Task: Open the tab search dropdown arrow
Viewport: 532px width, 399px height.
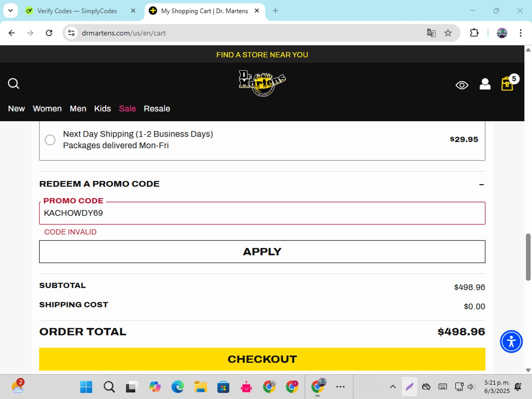Action: (x=11, y=11)
